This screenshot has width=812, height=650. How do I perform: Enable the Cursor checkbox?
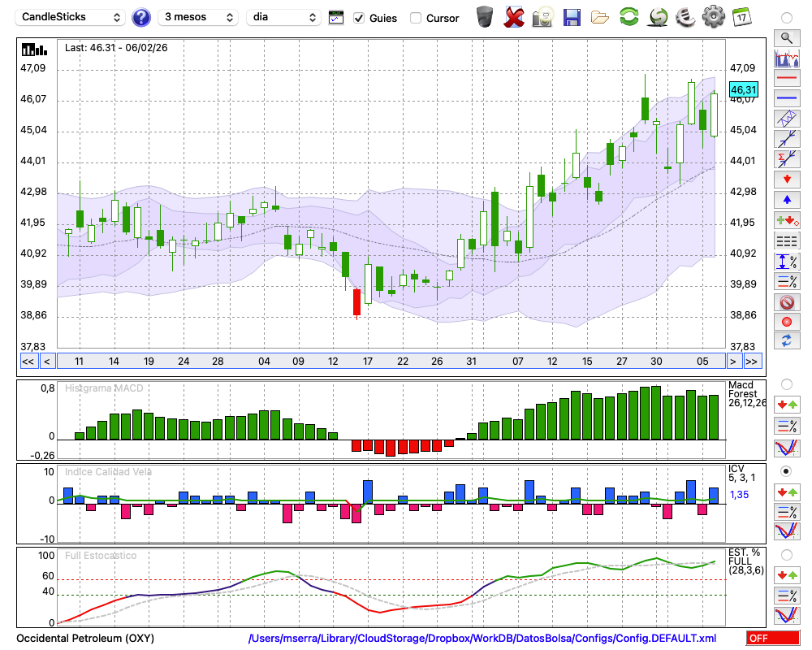click(x=416, y=18)
